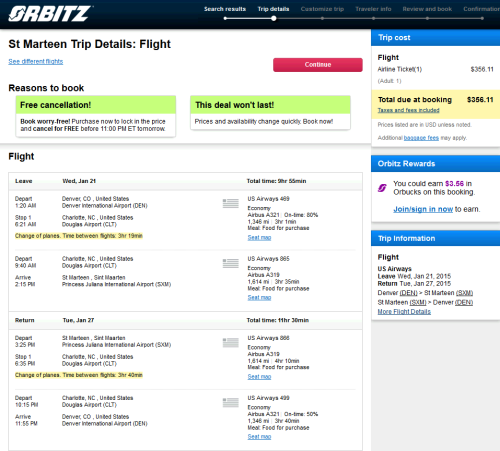Click the Free cancellation! card heading
Image resolution: width=500 pixels, height=451 pixels.
pyautogui.click(x=55, y=105)
